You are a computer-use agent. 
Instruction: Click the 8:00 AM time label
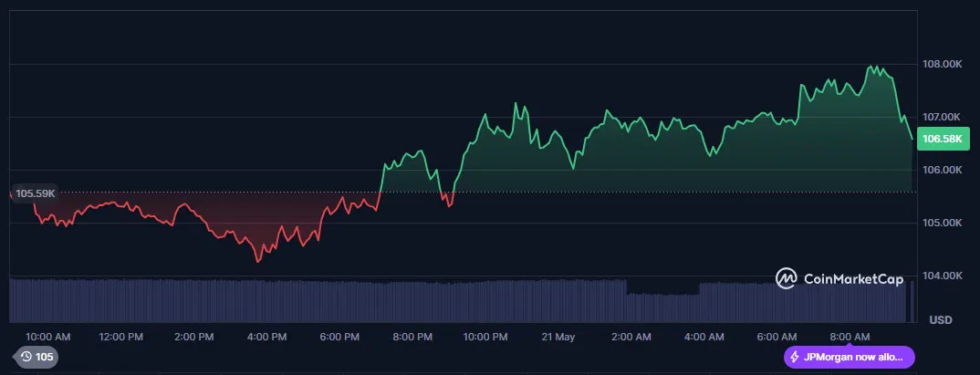coord(850,337)
